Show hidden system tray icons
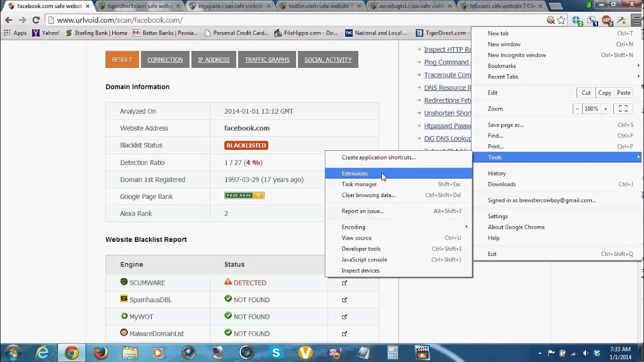Image resolution: width=644 pixels, height=362 pixels. 540,352
